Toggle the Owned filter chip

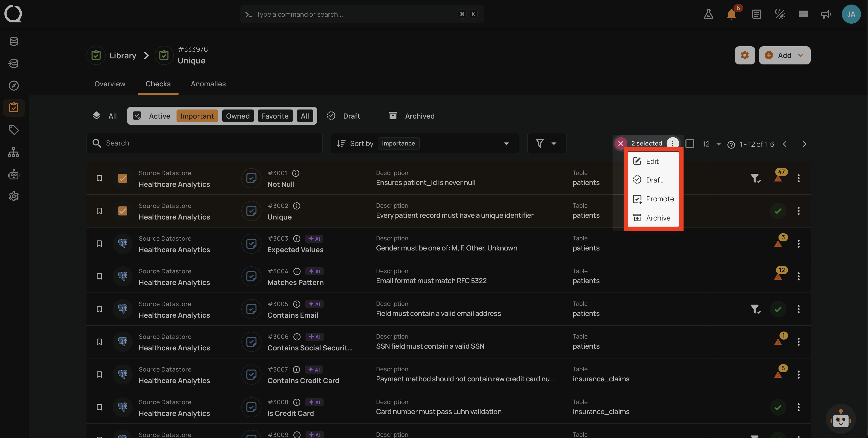[x=238, y=116]
